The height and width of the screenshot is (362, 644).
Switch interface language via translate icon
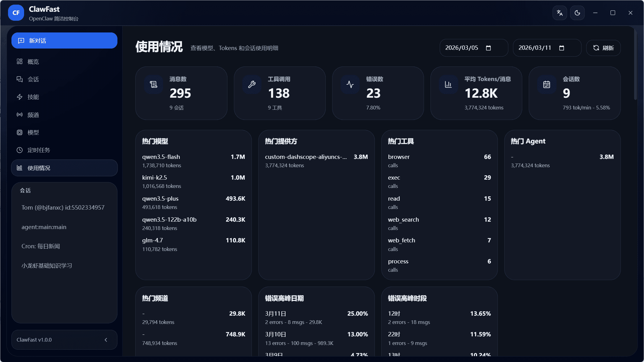(x=560, y=13)
